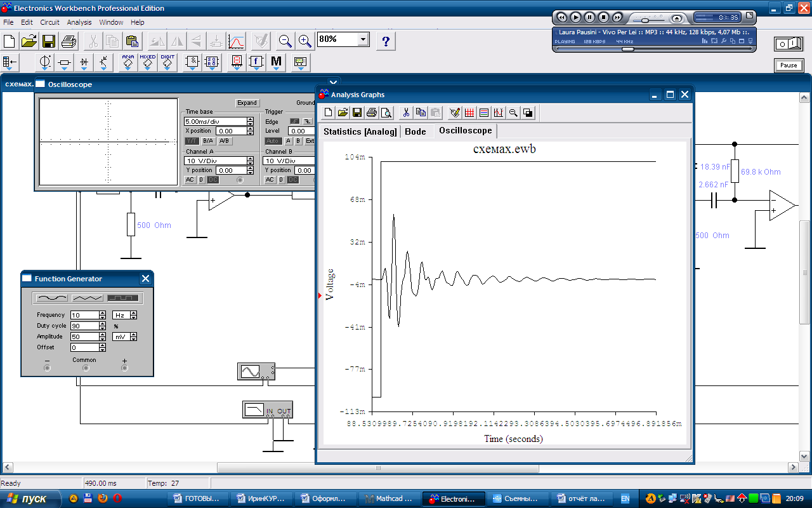This screenshot has width=812, height=508.
Task: Click the mV amplitude unit spinner
Action: coord(133,337)
